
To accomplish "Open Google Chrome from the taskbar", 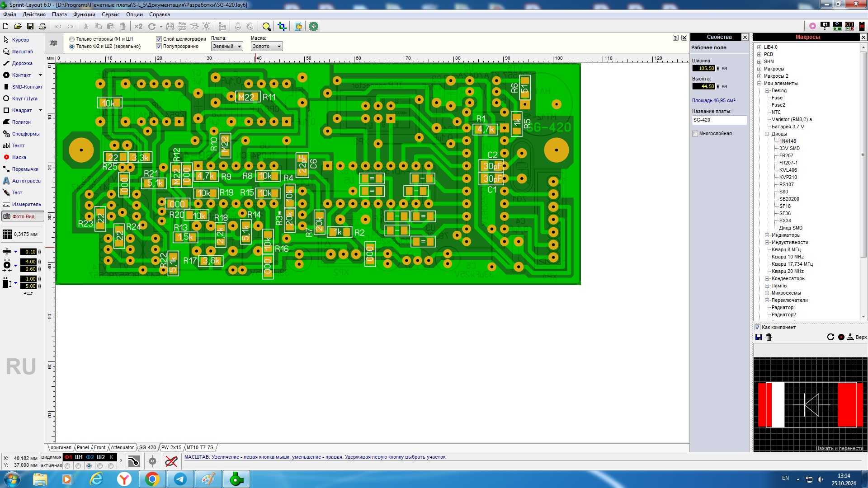I will (152, 479).
